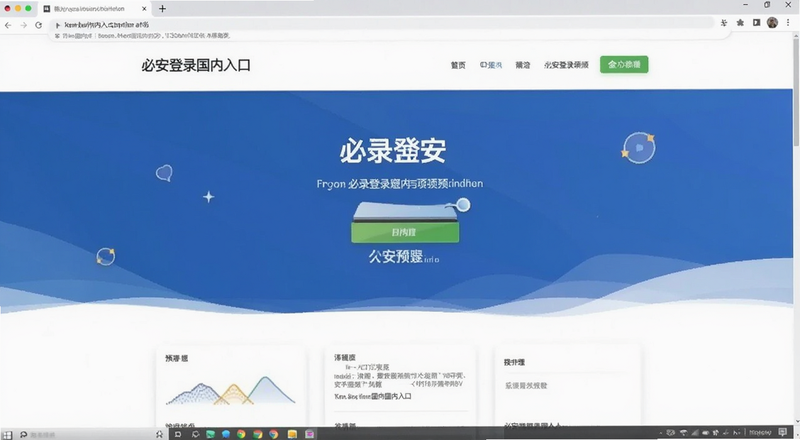
Task: Go back with the browser back arrow
Action: (x=8, y=25)
